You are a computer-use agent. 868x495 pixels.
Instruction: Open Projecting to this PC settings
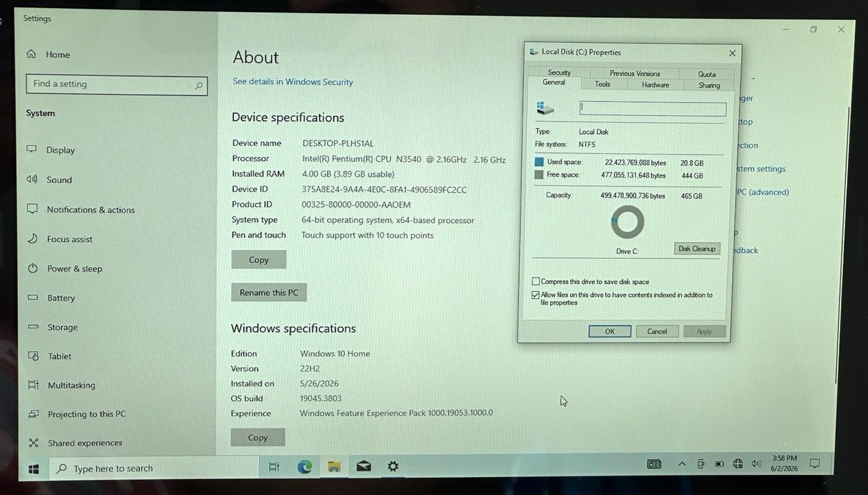[77, 414]
